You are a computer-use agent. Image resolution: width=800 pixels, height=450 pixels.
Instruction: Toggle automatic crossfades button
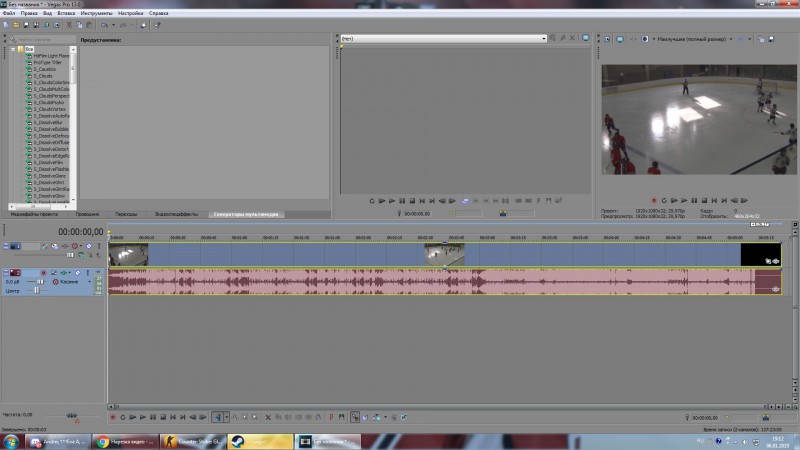365,417
